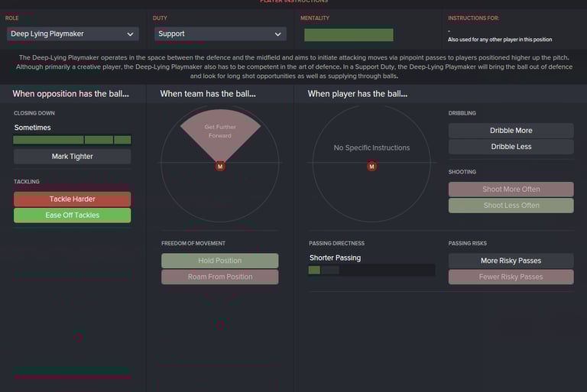Toggle Shoot Less Often
Image resolution: width=587 pixels, height=392 pixels.
[511, 206]
